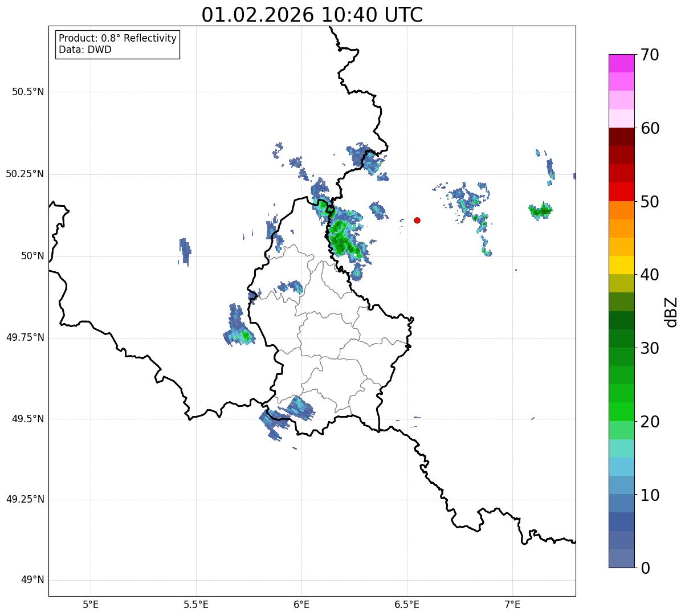Click the top magenta colorbar segment
The image size is (685, 616).
(622, 63)
